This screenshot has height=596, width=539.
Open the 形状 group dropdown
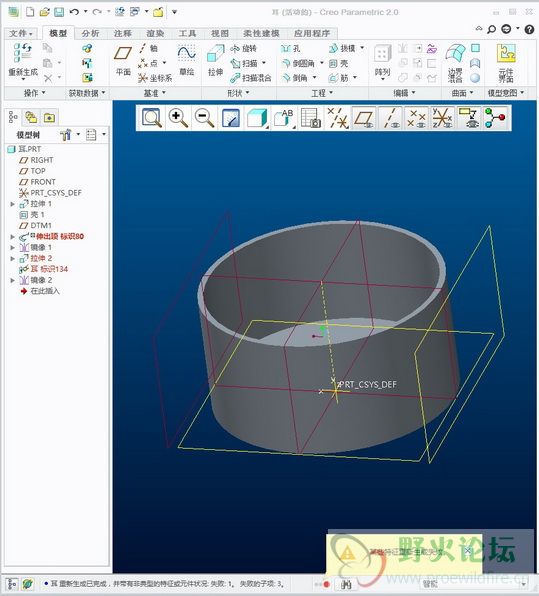pos(238,93)
